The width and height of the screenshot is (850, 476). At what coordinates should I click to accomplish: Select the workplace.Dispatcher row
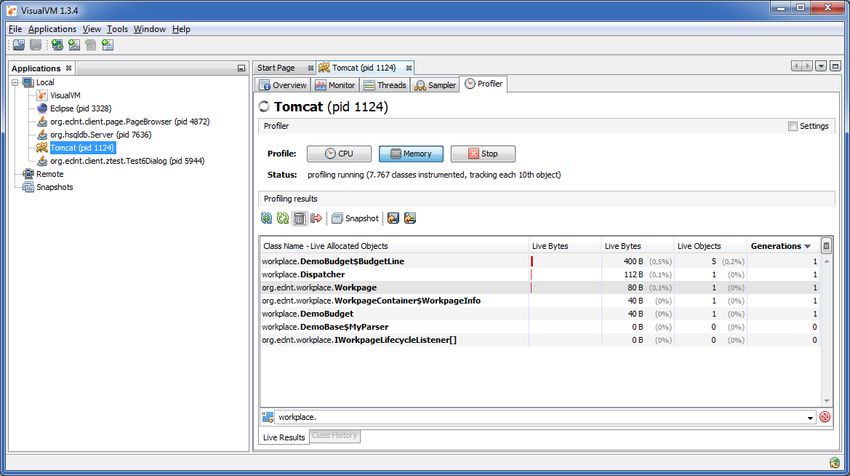540,274
